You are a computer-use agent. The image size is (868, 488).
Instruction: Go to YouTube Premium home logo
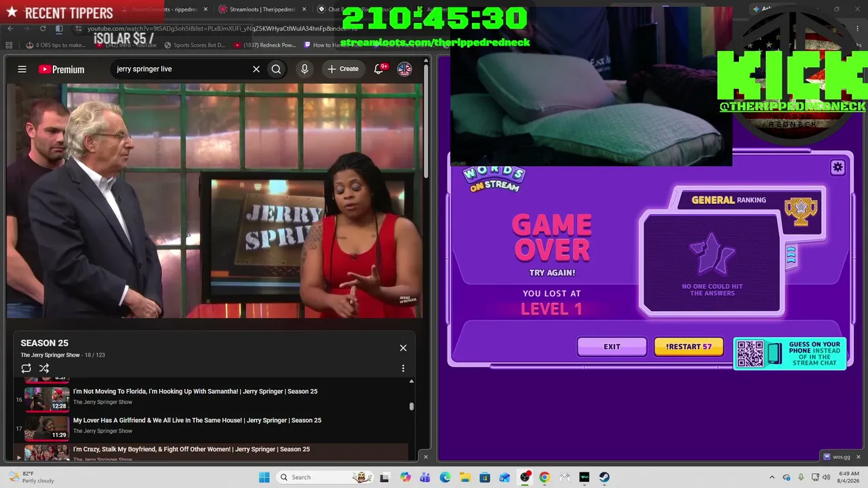62,69
